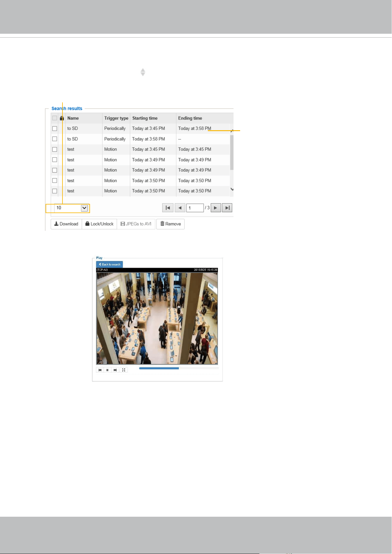The image size is (392, 554).
Task: Click the Download button
Action: (x=66, y=224)
